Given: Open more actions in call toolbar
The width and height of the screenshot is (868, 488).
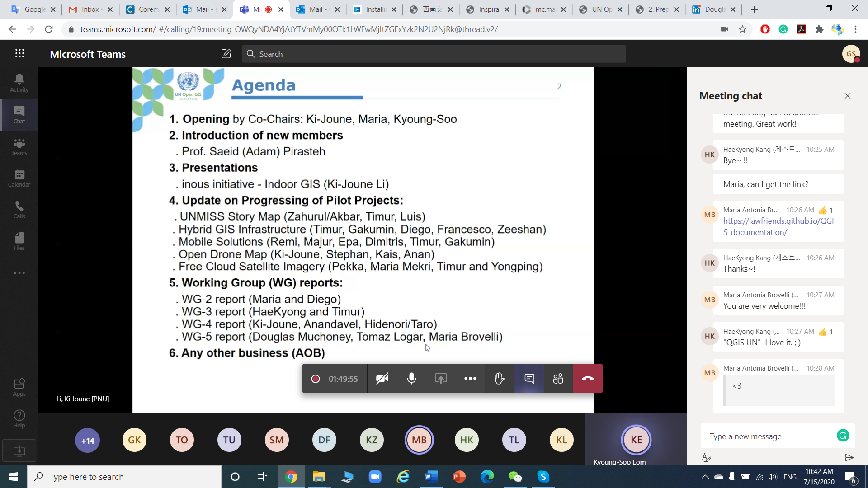Looking at the screenshot, I should 470,379.
